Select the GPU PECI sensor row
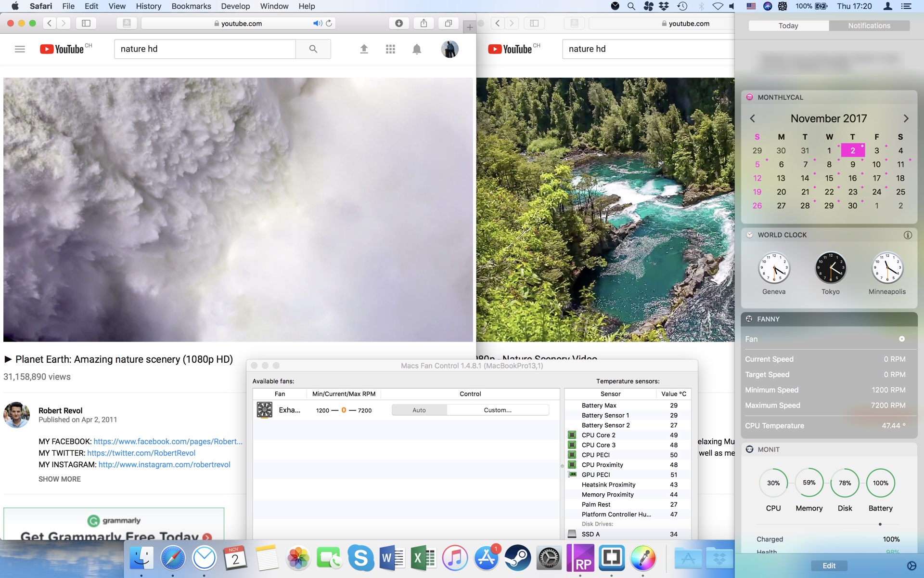 (x=628, y=474)
